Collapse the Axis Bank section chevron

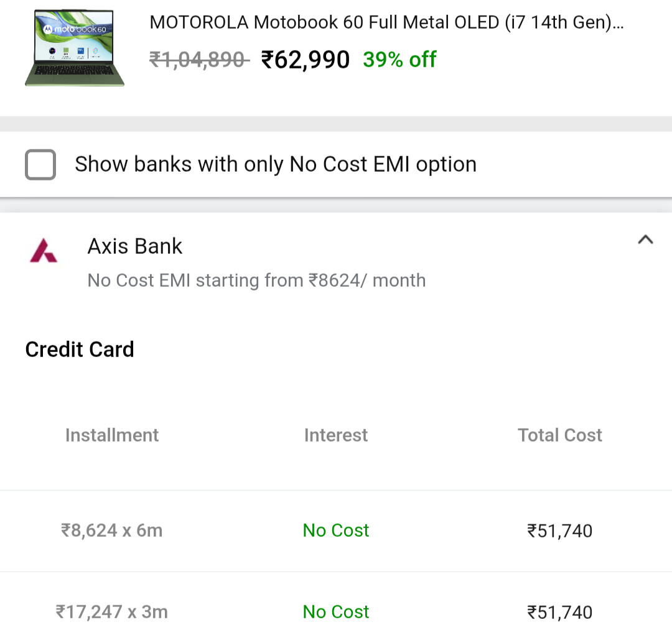coord(645,239)
